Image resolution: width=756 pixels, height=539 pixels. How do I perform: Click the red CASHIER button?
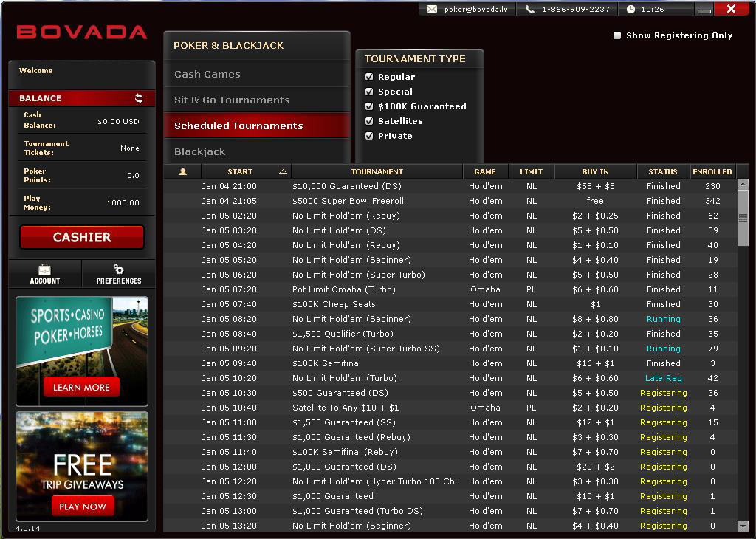(82, 237)
